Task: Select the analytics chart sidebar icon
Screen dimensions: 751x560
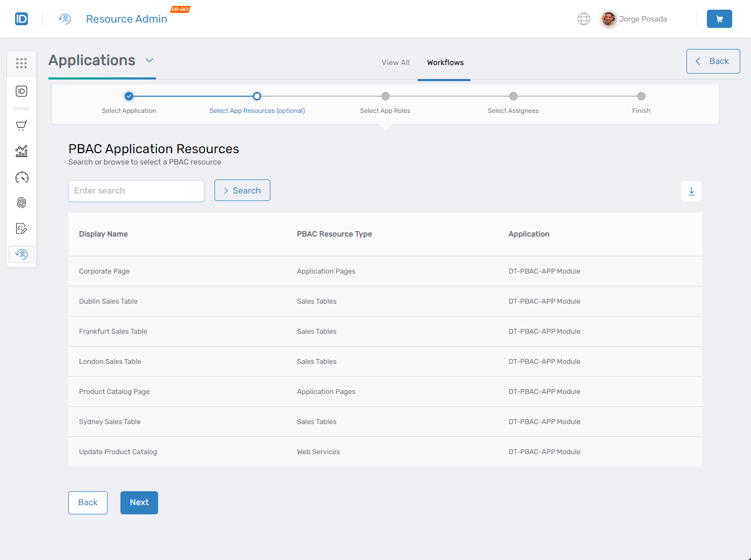Action: point(22,151)
